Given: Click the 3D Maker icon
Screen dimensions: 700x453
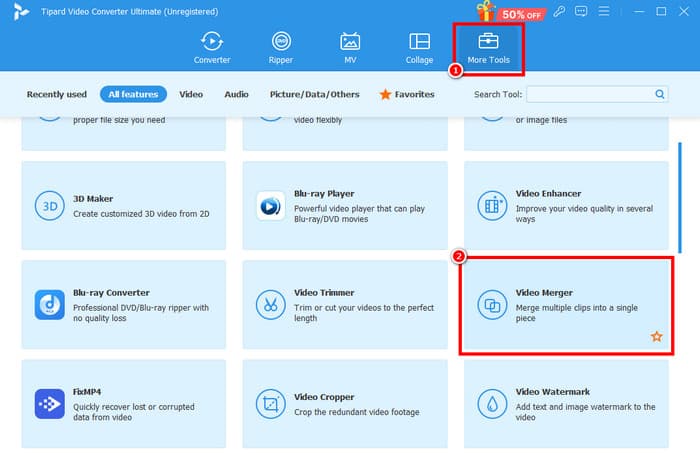Looking at the screenshot, I should pos(50,206).
